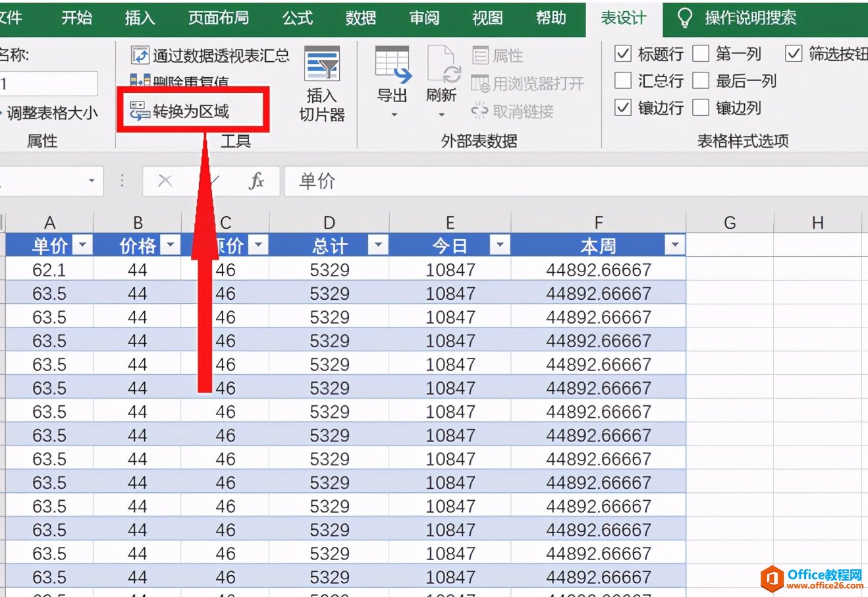Screen dimensions: 868x597
Task: Select column G header
Action: (x=730, y=223)
